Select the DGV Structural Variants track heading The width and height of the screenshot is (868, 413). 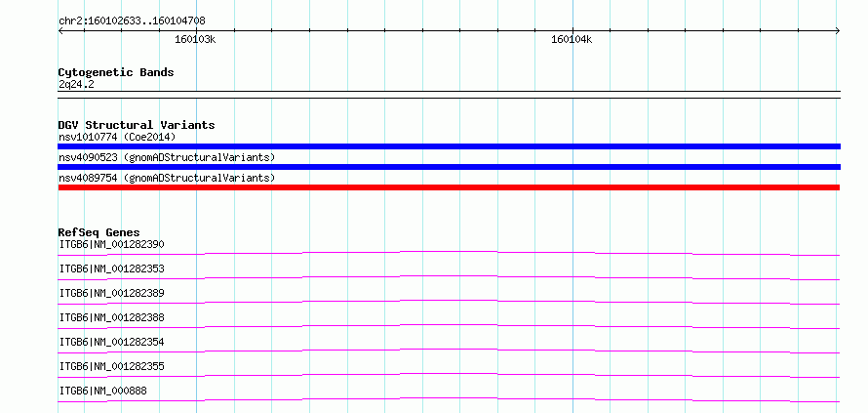pyautogui.click(x=137, y=125)
